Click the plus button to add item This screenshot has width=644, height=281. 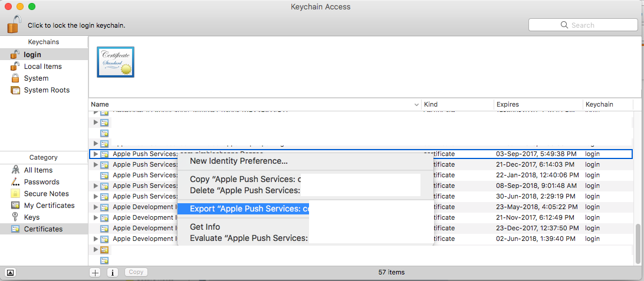(96, 272)
